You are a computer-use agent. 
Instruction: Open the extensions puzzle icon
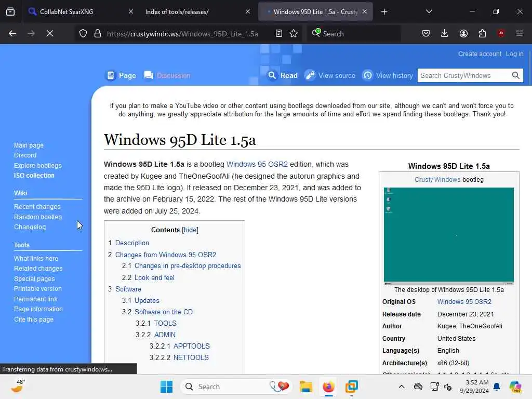482,33
